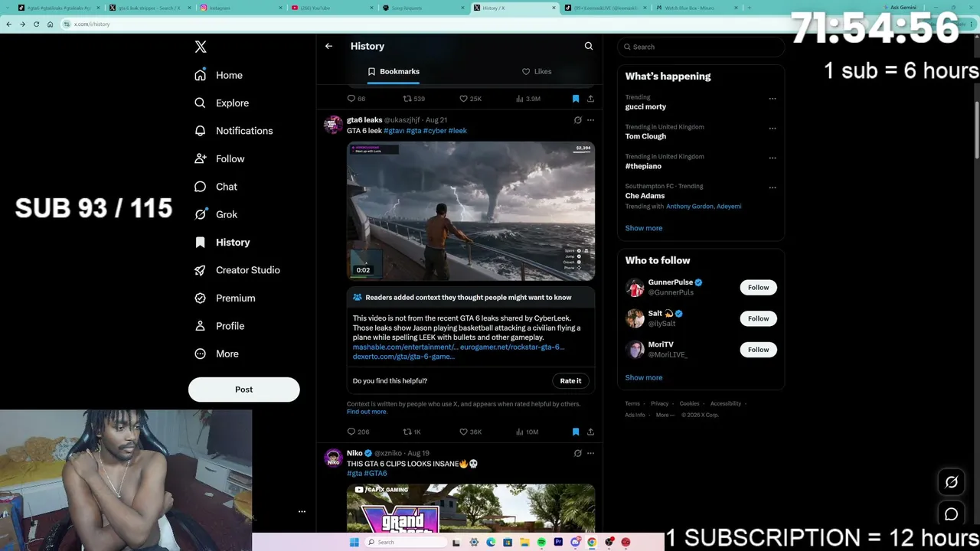This screenshot has height=551, width=980.
Task: Open the floating messages button
Action: point(952,514)
